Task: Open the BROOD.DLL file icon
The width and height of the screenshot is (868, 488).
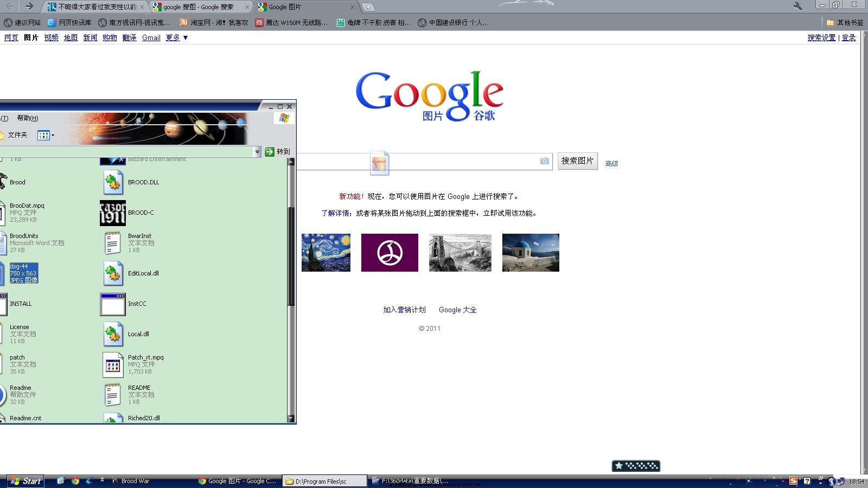Action: coord(113,182)
